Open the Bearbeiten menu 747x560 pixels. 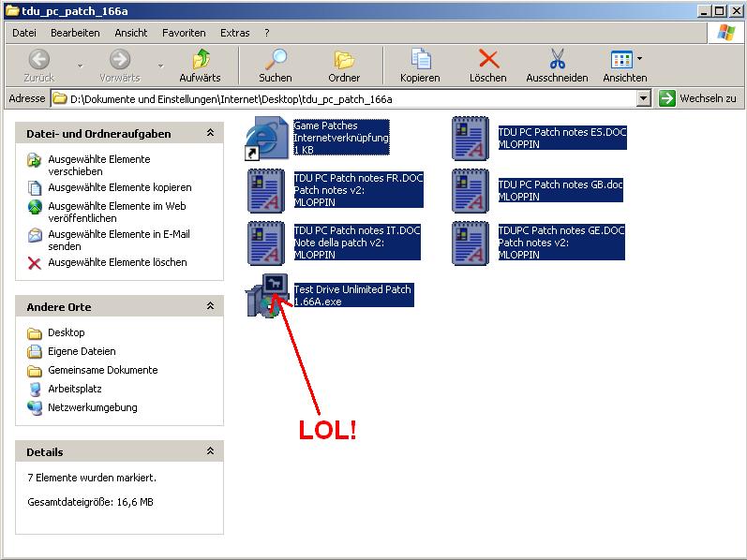pyautogui.click(x=75, y=33)
